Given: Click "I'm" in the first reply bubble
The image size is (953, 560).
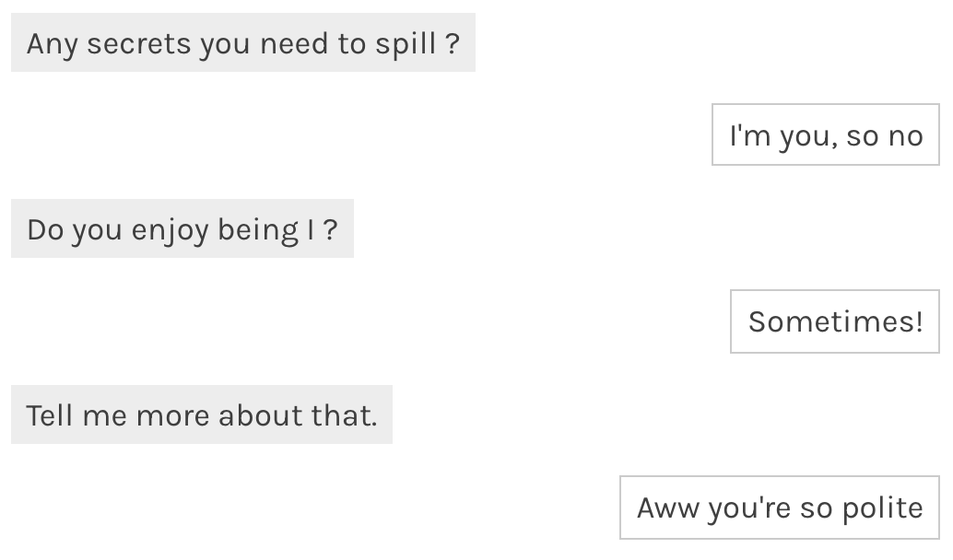Looking at the screenshot, I should pyautogui.click(x=750, y=135).
